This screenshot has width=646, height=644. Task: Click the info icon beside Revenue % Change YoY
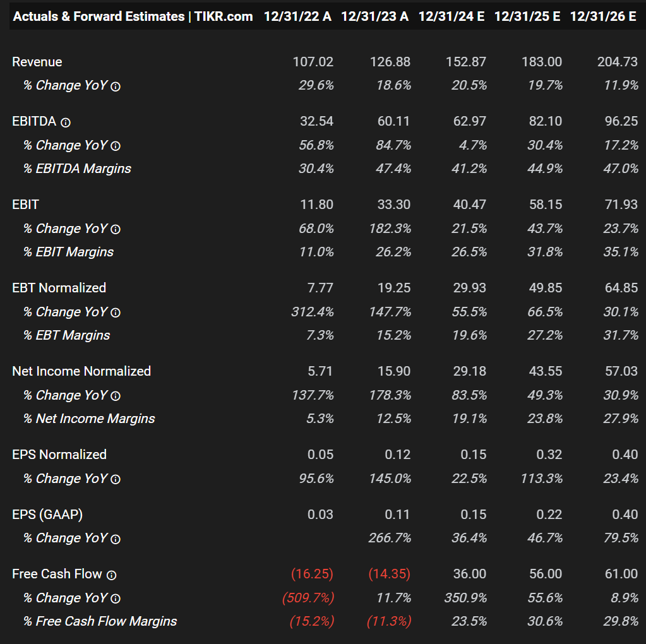[x=116, y=86]
